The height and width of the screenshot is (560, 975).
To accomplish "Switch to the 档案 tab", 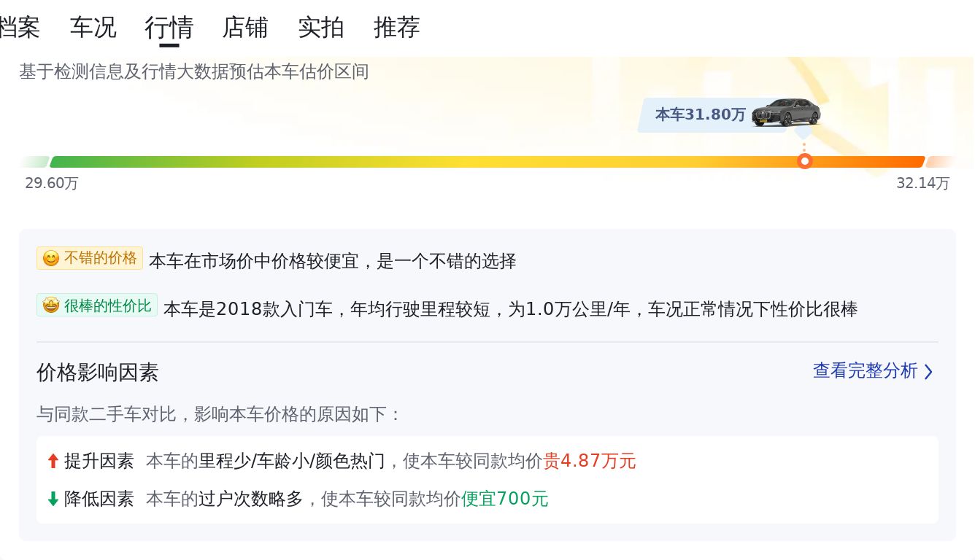I will tap(18, 28).
